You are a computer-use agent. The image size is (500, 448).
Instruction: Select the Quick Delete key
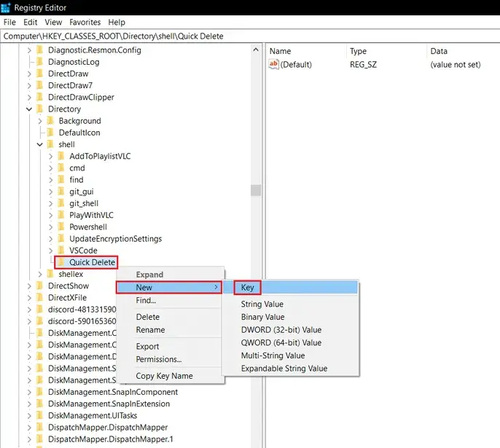pos(92,262)
